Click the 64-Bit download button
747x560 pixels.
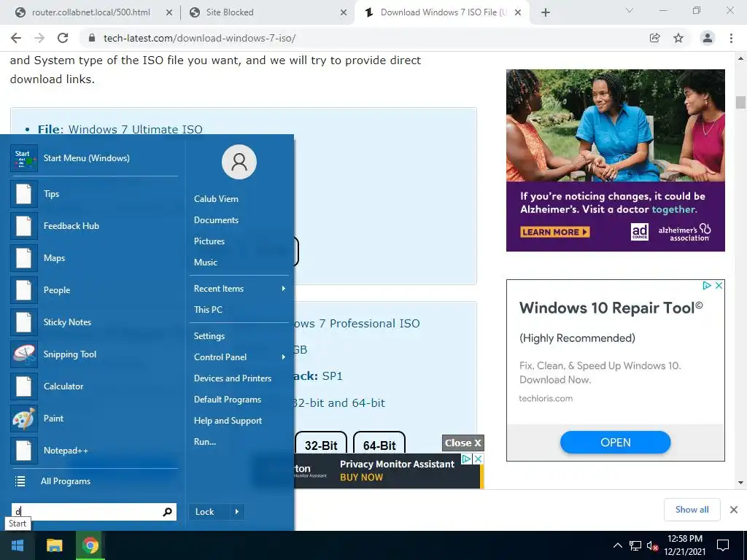[x=379, y=444]
